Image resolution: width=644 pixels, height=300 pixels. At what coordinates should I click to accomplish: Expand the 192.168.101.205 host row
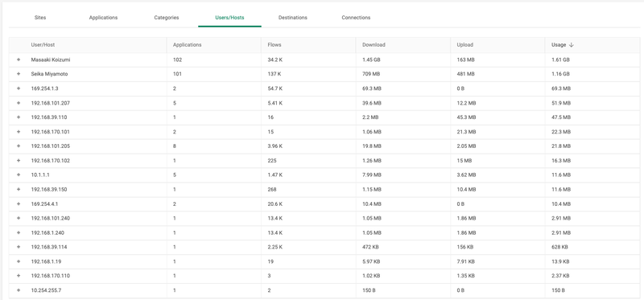[x=19, y=146]
